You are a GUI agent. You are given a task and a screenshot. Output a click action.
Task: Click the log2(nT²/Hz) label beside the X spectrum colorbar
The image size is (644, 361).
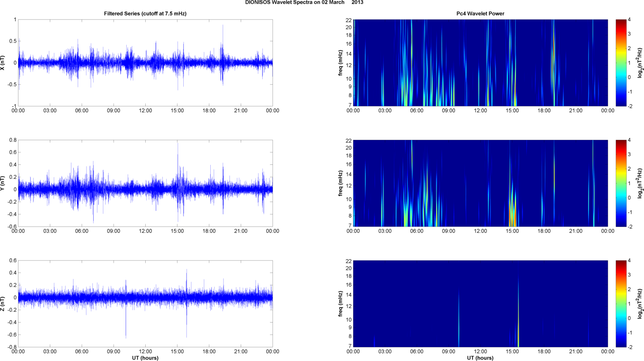click(x=640, y=63)
